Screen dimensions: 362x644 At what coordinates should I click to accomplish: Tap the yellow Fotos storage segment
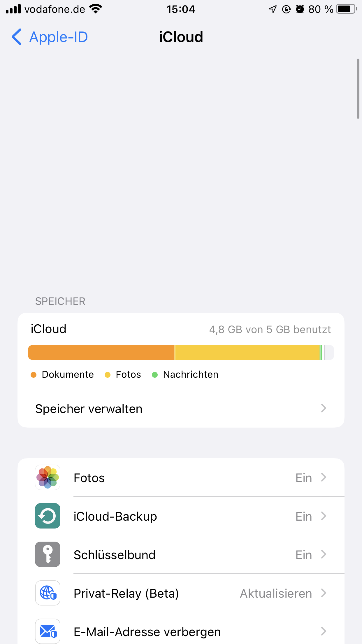247,353
